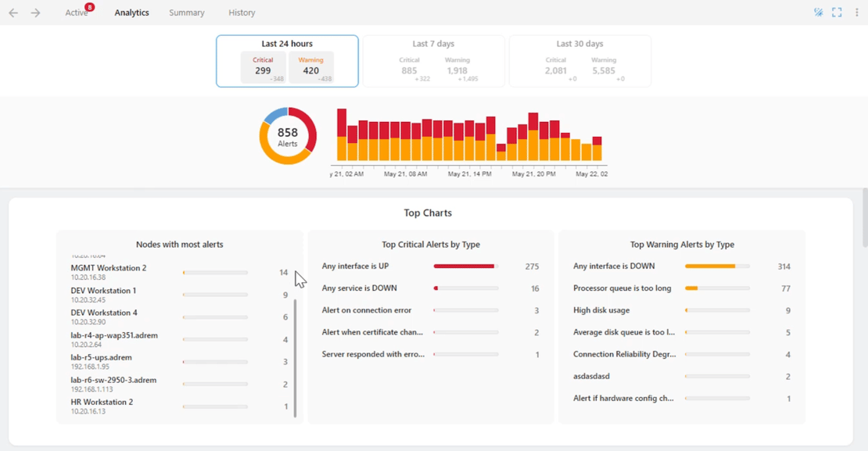Screen dimensions: 868x451
Task: Open the three-dot more options menu
Action: [857, 13]
